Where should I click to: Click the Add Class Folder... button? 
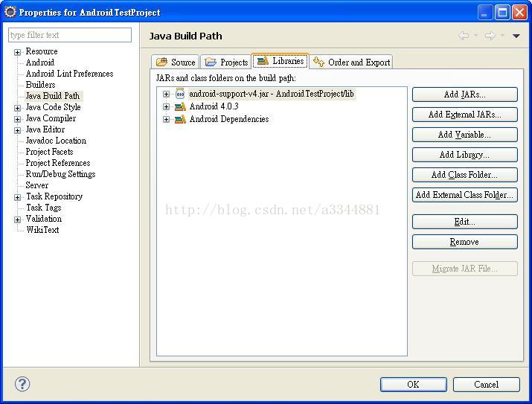465,175
